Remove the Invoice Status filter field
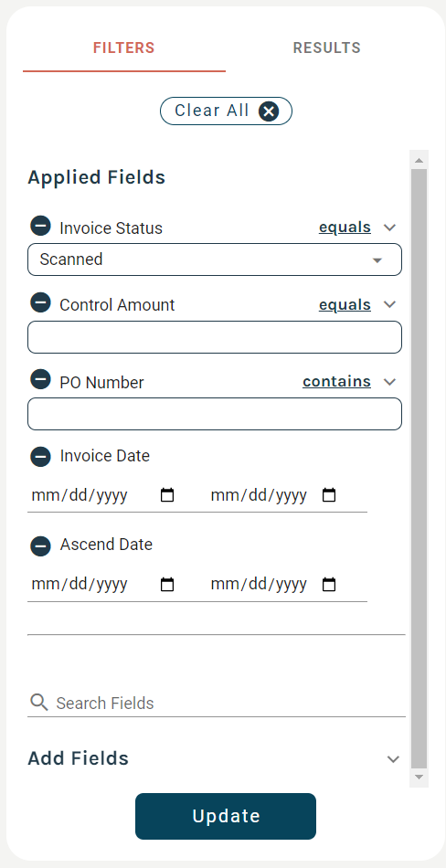 [x=40, y=226]
